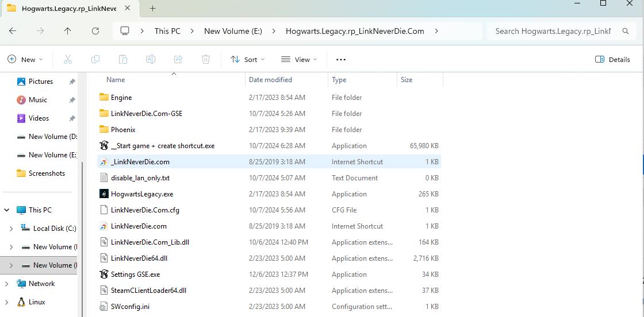Click the Share icon in toolbar
The height and width of the screenshot is (317, 644).
tap(178, 59)
